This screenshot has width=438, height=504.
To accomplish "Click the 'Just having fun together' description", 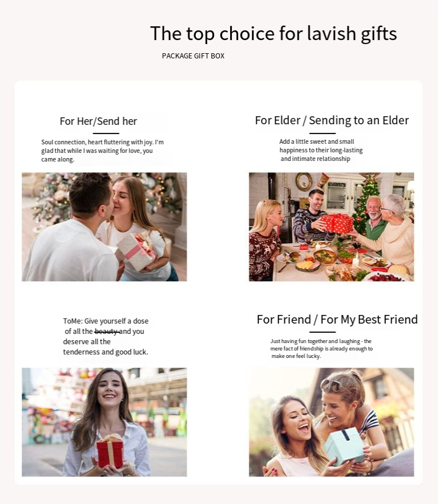I will pos(321,348).
